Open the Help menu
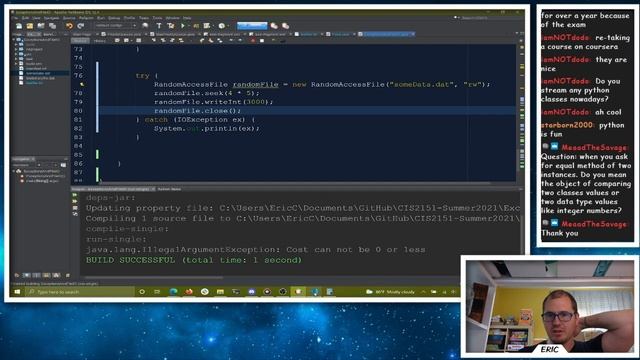The height and width of the screenshot is (360, 640). (187, 18)
